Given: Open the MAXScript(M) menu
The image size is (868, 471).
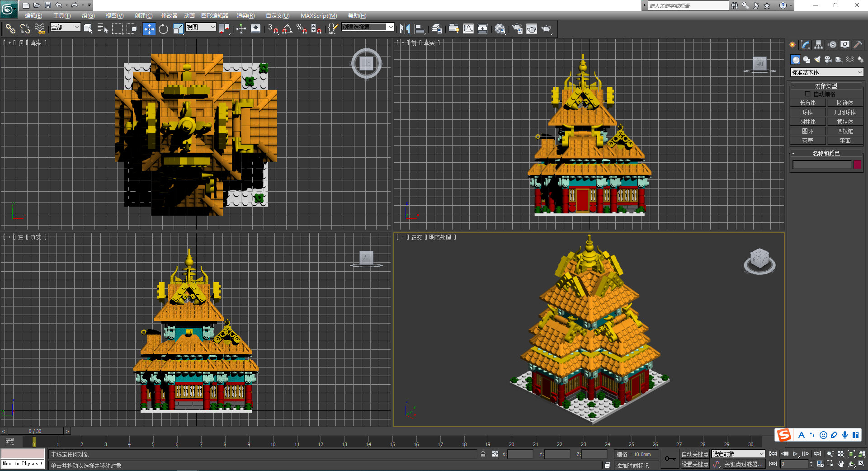Looking at the screenshot, I should 318,15.
